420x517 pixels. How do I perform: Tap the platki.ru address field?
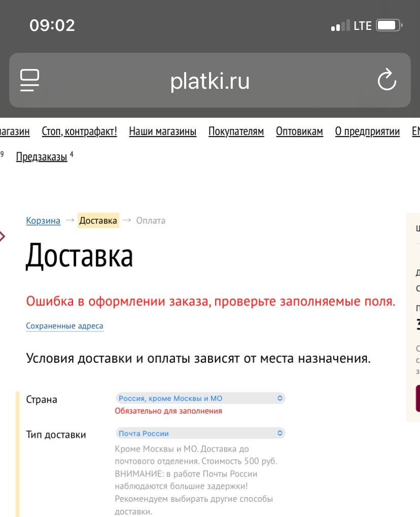click(x=209, y=81)
